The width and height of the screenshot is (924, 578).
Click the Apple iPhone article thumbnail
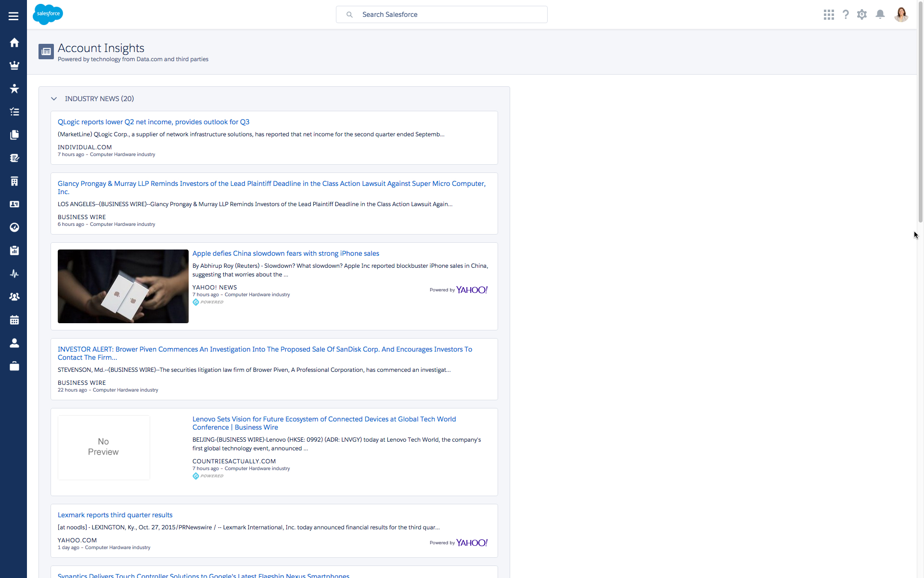pos(123,286)
